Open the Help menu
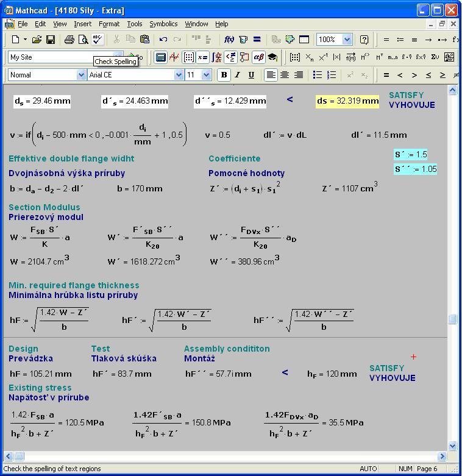 click(x=222, y=24)
